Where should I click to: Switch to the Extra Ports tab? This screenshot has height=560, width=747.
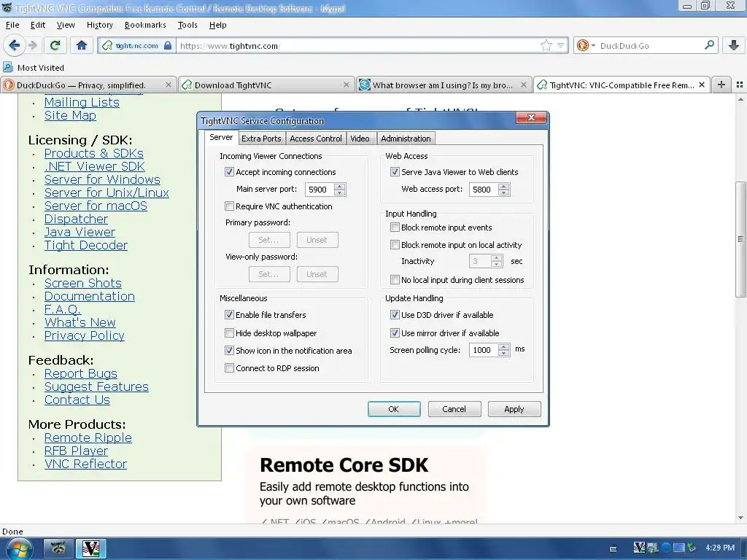261,139
